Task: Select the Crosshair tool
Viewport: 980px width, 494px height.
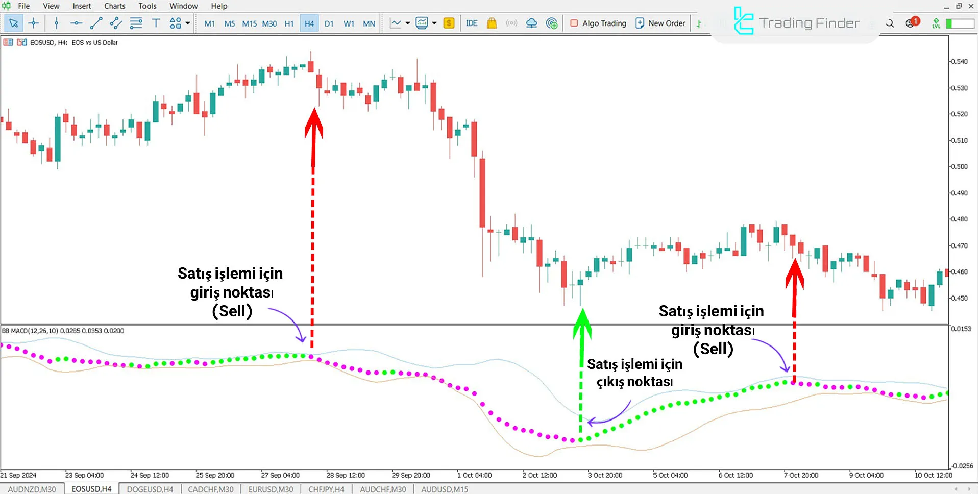Action: click(x=34, y=23)
